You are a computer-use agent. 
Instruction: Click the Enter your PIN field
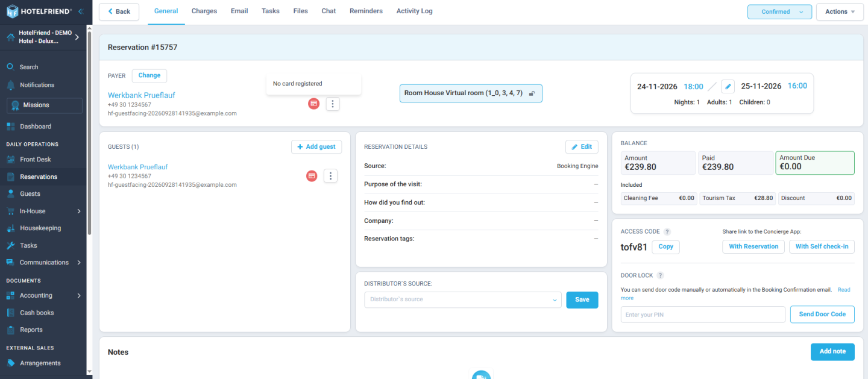703,315
